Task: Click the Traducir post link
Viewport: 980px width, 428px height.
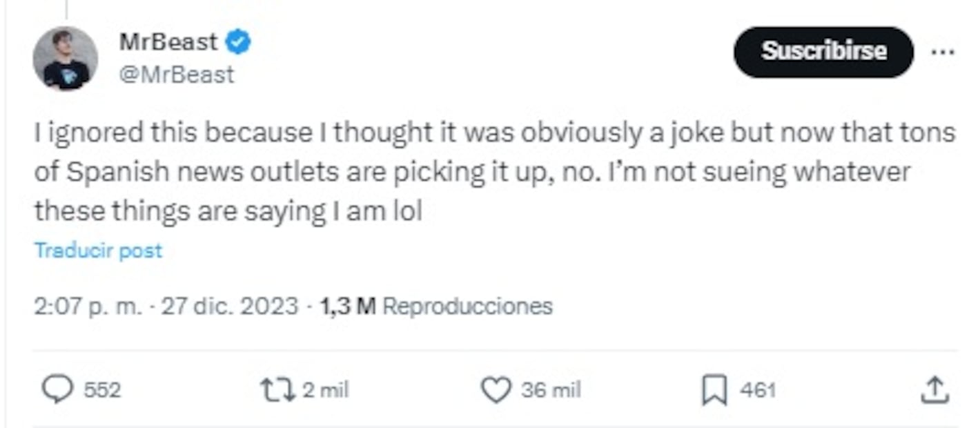Action: [98, 250]
